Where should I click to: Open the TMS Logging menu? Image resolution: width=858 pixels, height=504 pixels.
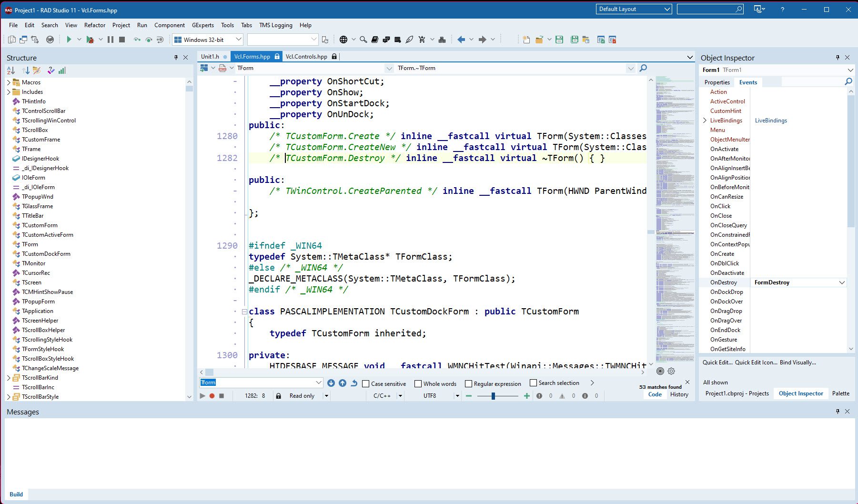276,25
